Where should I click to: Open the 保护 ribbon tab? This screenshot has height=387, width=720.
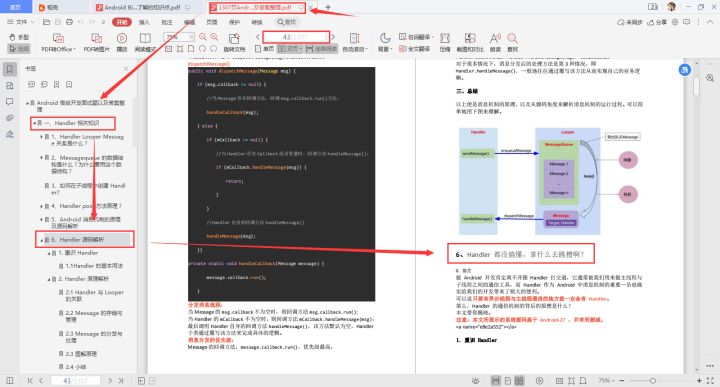click(234, 22)
